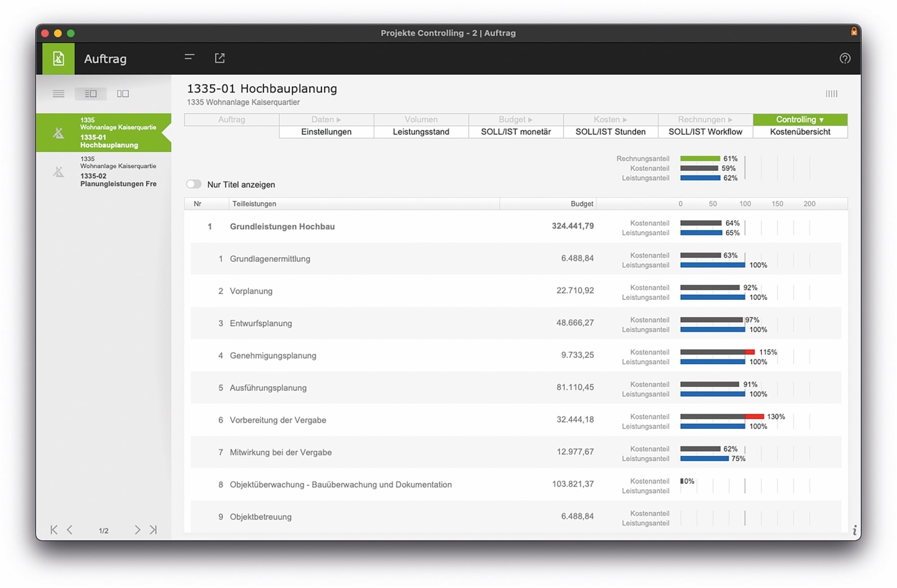Click the surveyor icon next to 1335-02

(58, 171)
